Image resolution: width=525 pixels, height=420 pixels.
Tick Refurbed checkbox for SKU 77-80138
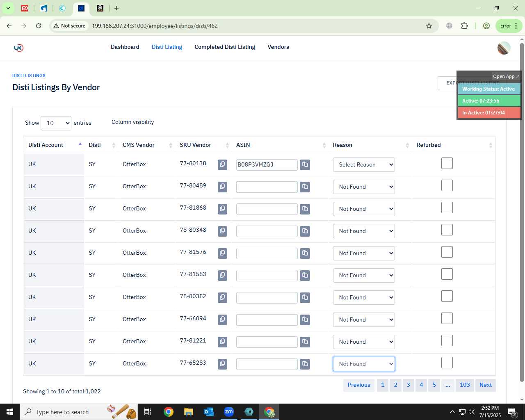pos(447,163)
